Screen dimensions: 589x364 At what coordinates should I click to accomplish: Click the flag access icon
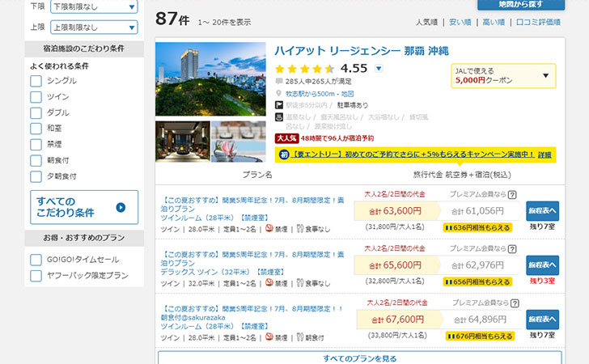pos(278,105)
